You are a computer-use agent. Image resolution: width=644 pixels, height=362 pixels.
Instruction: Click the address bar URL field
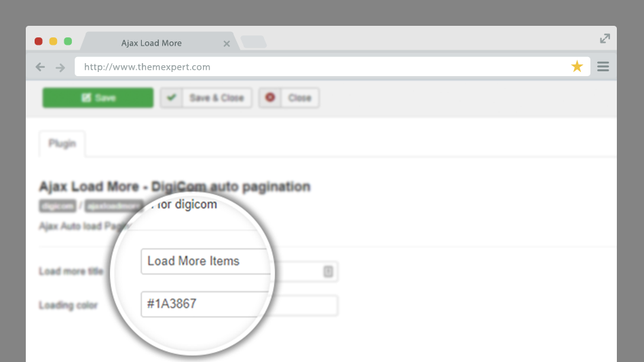point(333,67)
